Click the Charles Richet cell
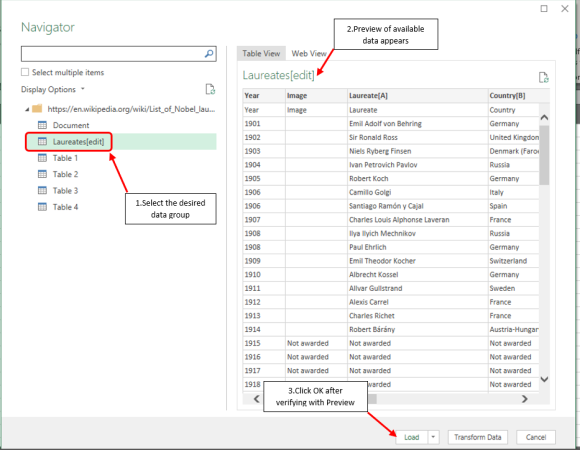This screenshot has width=580, height=450. [x=418, y=315]
